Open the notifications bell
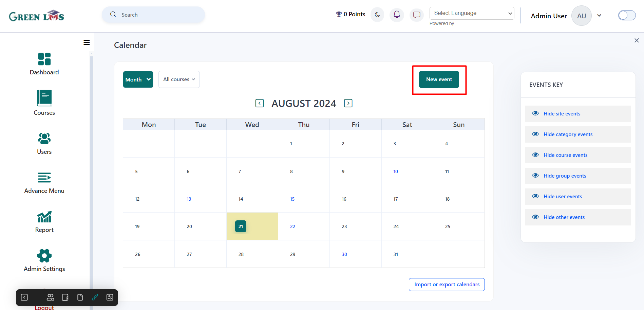This screenshot has height=310, width=644. point(397,15)
